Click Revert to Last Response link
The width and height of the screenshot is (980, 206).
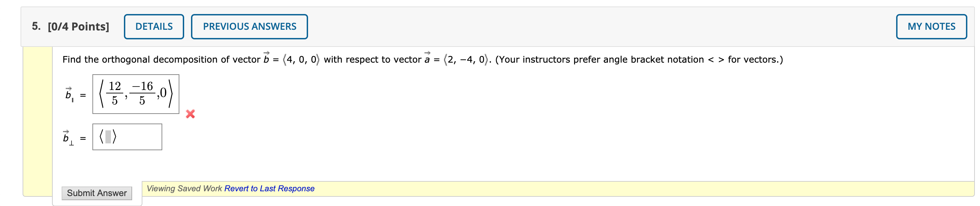point(269,188)
